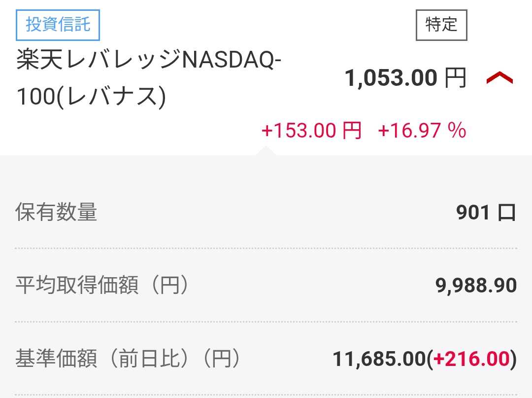Viewport: 532px width, 398px height.
Task: Tap the 投資信託 category tag
Action: tap(58, 25)
